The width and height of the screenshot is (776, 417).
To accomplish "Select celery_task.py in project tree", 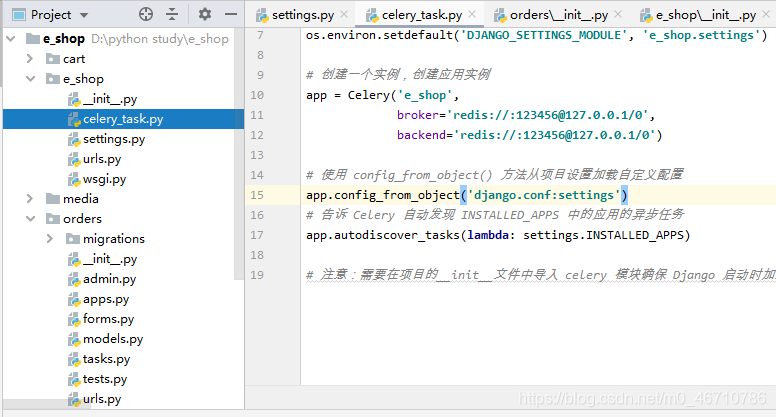I will click(x=123, y=119).
